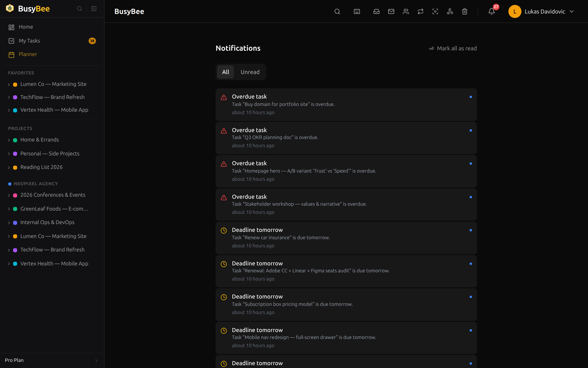
Task: Collapse the sidebar with panel icon
Action: click(x=94, y=9)
